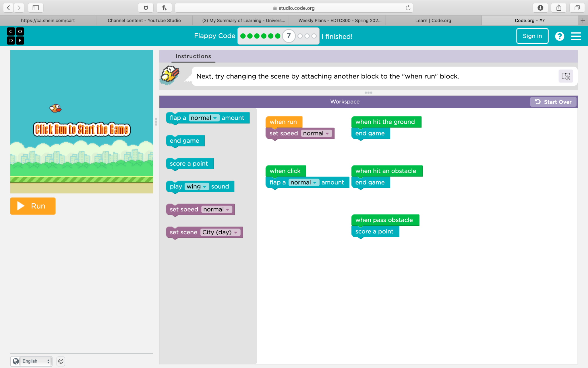This screenshot has height=368, width=588.
Task: Select the Instructions tab
Action: (194, 56)
